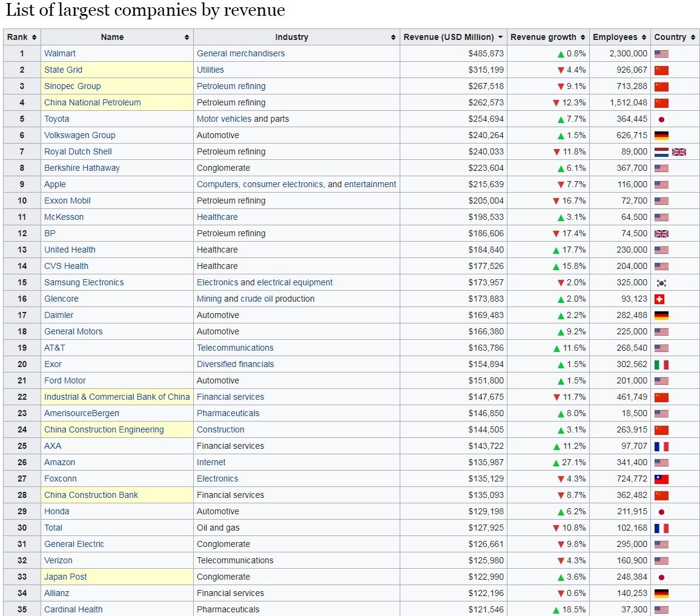Image resolution: width=700 pixels, height=616 pixels.
Task: Click Japan flag in Toyota row
Action: point(661,120)
